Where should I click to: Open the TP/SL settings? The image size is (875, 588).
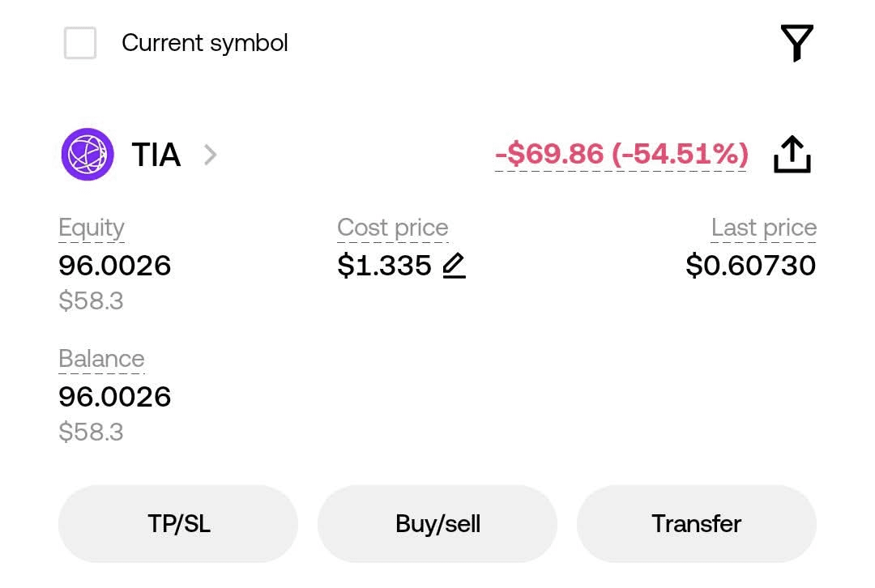(178, 524)
